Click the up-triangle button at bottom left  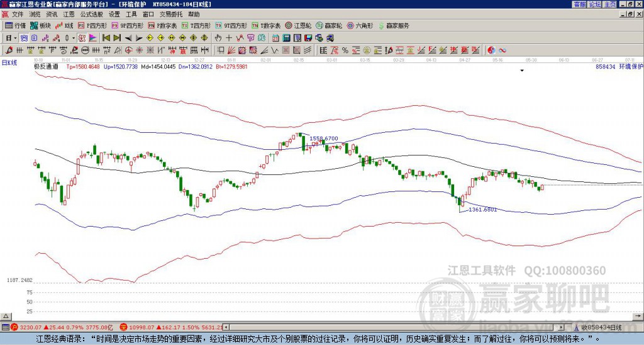point(6,316)
